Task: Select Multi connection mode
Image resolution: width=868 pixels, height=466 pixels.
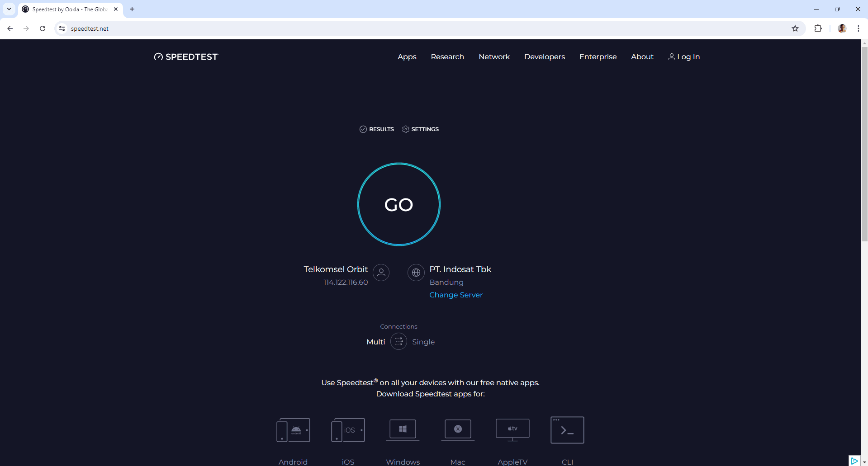Action: point(375,342)
